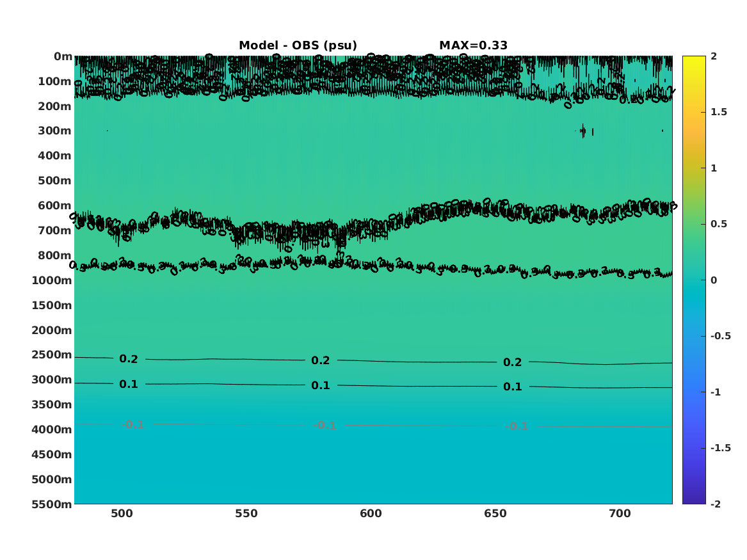Select the '3000m' depth tick label
This screenshot has height=560, width=747.
tap(52, 380)
